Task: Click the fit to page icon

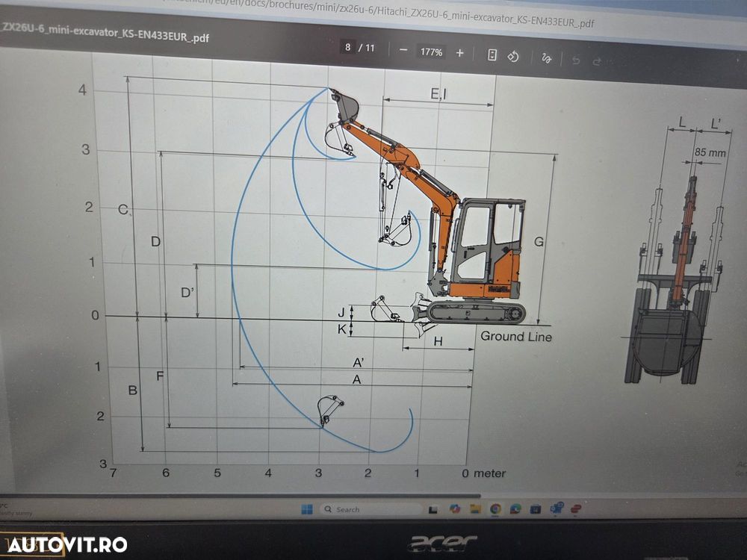Action: point(492,55)
